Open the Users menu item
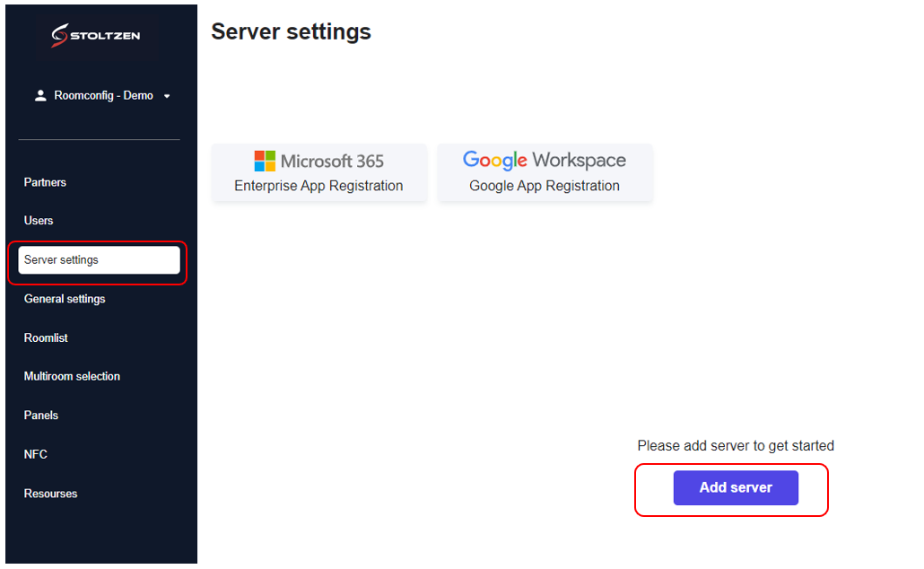Image resolution: width=924 pixels, height=569 pixels. pos(39,221)
